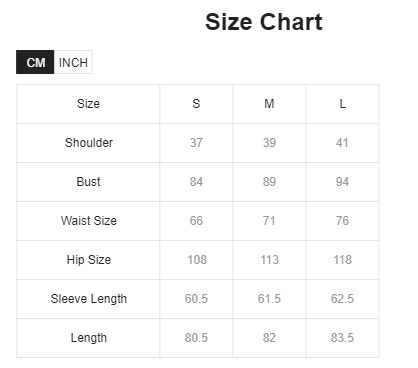Switch units to INCH

click(x=73, y=62)
